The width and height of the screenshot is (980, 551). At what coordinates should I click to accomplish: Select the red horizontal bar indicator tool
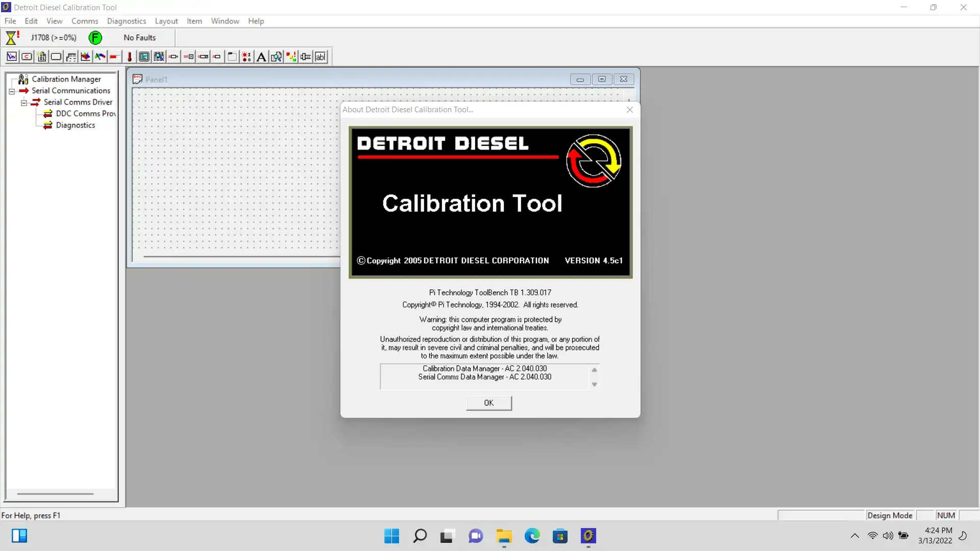[x=114, y=57]
